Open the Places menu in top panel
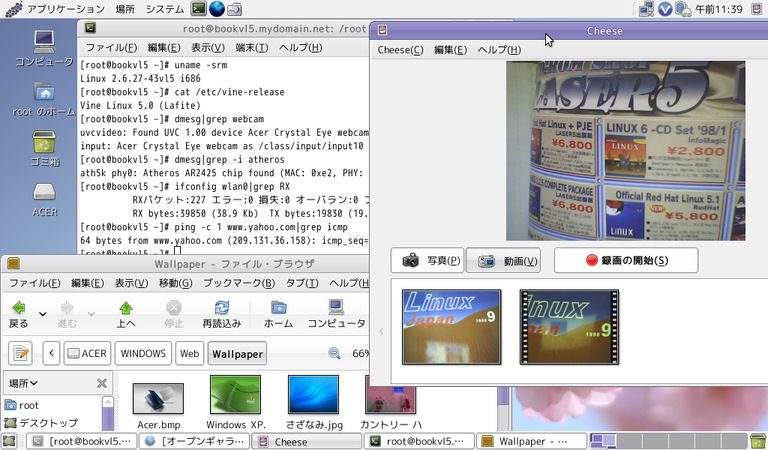This screenshot has height=450, width=768. click(125, 9)
